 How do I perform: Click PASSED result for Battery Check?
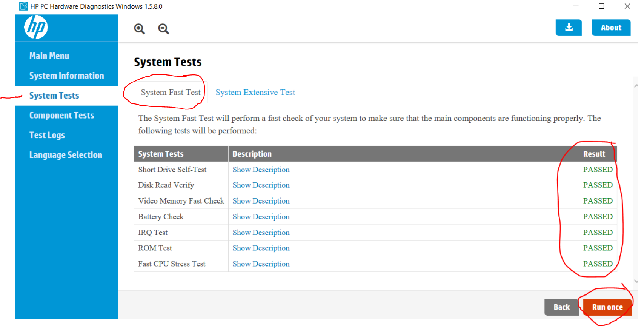(x=598, y=217)
